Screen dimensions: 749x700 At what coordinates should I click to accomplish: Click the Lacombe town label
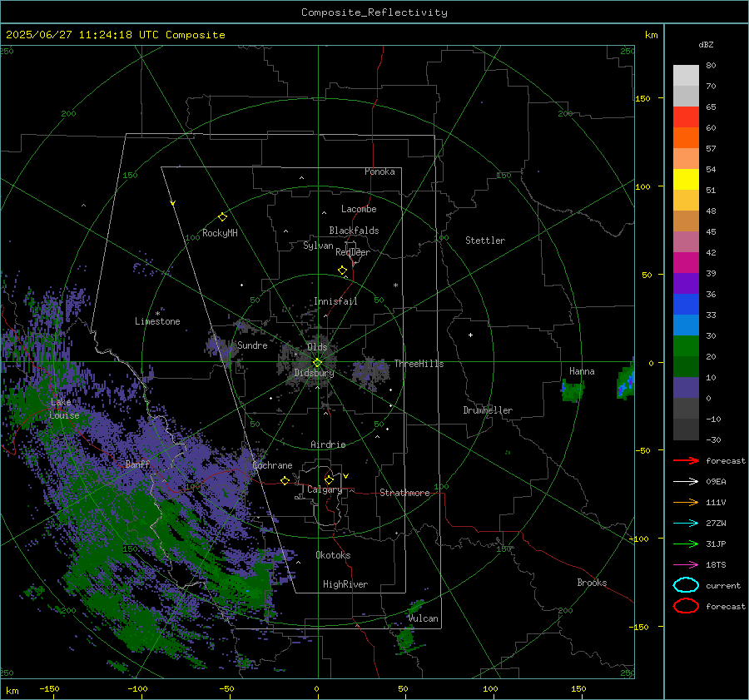[x=359, y=209]
